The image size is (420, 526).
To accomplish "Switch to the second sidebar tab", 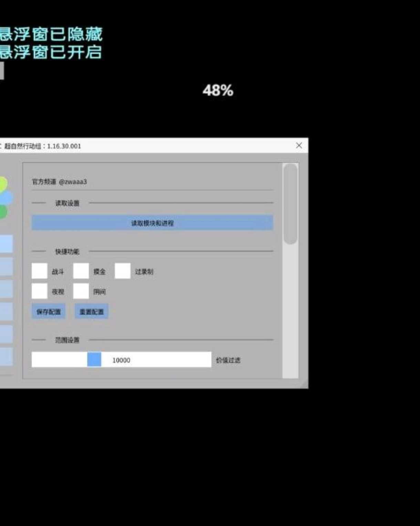I will (x=6, y=266).
